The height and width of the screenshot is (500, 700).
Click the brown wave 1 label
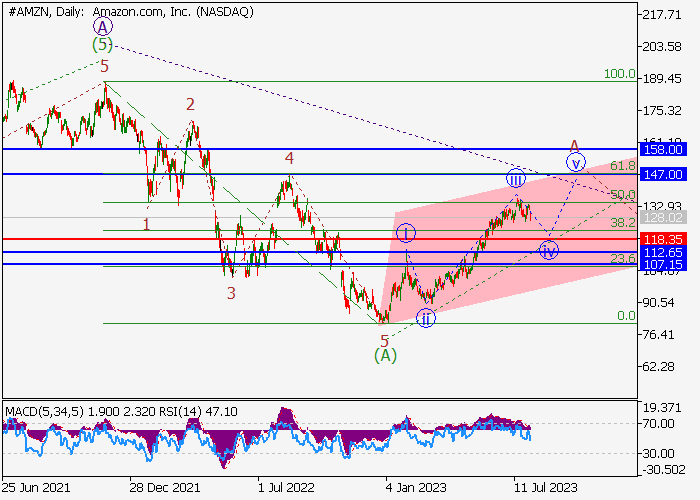point(146,224)
